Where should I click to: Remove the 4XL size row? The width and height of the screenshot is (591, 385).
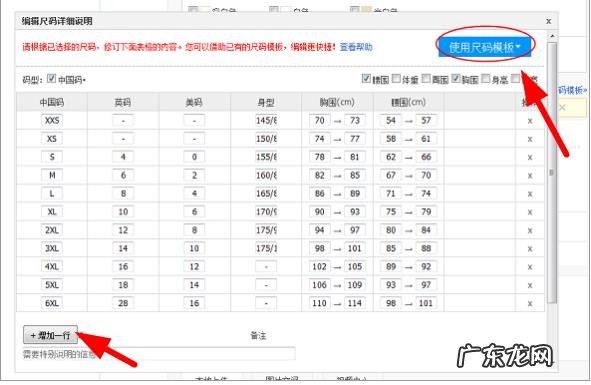530,267
